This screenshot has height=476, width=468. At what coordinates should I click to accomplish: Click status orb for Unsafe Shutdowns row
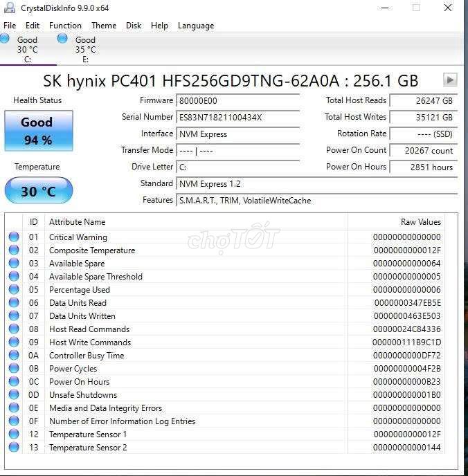tap(14, 394)
